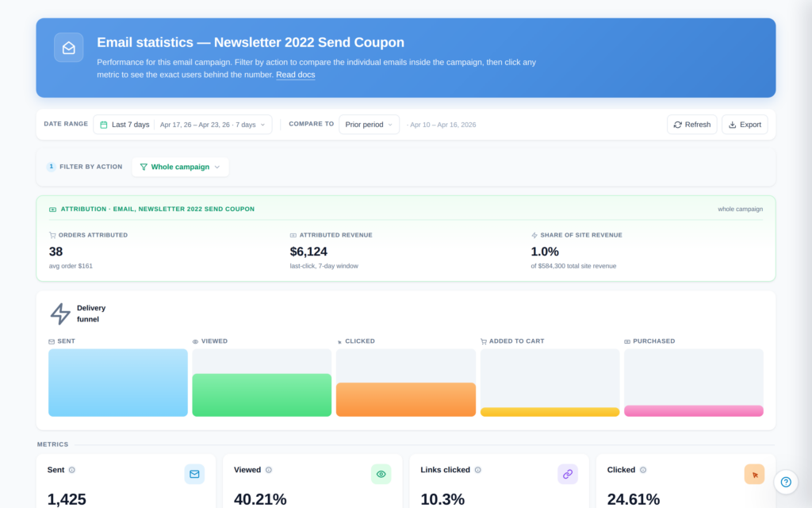Viewport: 812px width, 508px height.
Task: Click the blue mail icon on Sent card
Action: (x=195, y=475)
